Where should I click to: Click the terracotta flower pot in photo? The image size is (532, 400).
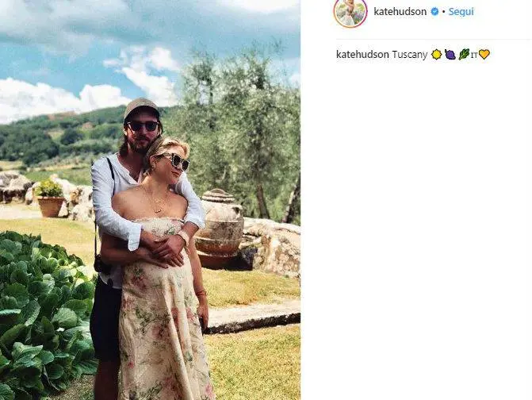tap(51, 206)
